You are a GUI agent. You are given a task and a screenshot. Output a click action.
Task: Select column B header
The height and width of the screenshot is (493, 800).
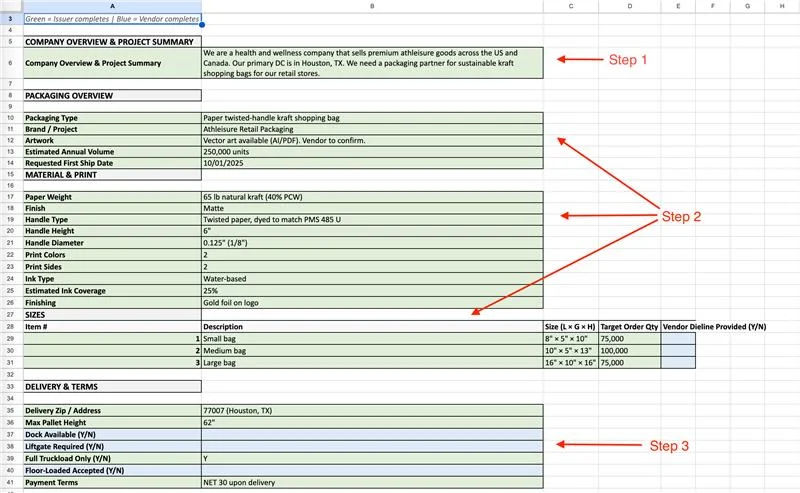pos(372,6)
